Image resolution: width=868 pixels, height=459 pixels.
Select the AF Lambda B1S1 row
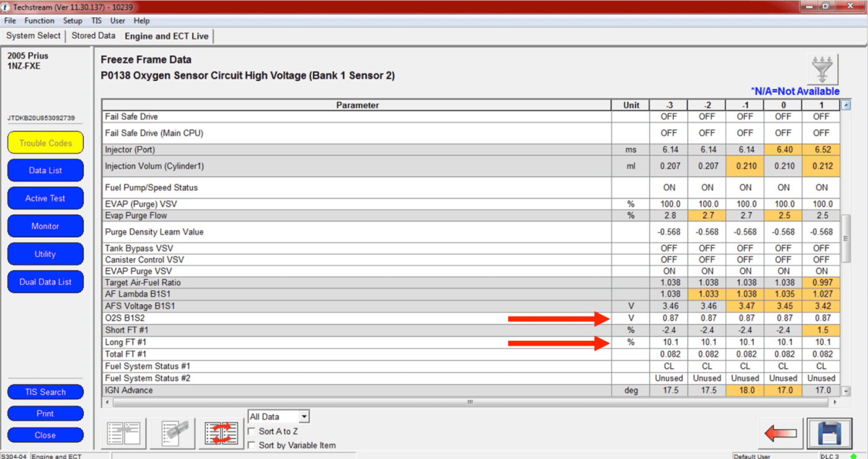pyautogui.click(x=471, y=294)
